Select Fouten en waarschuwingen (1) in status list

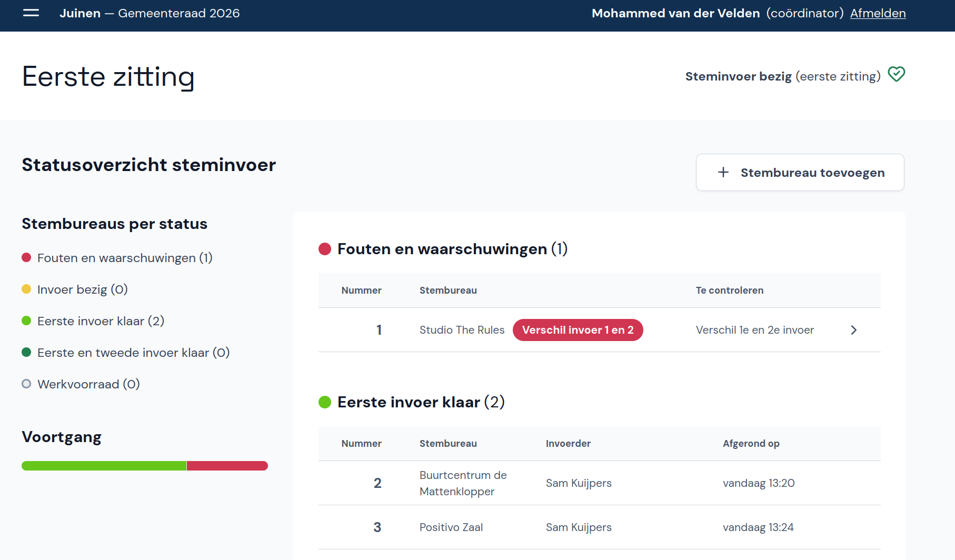pos(117,258)
